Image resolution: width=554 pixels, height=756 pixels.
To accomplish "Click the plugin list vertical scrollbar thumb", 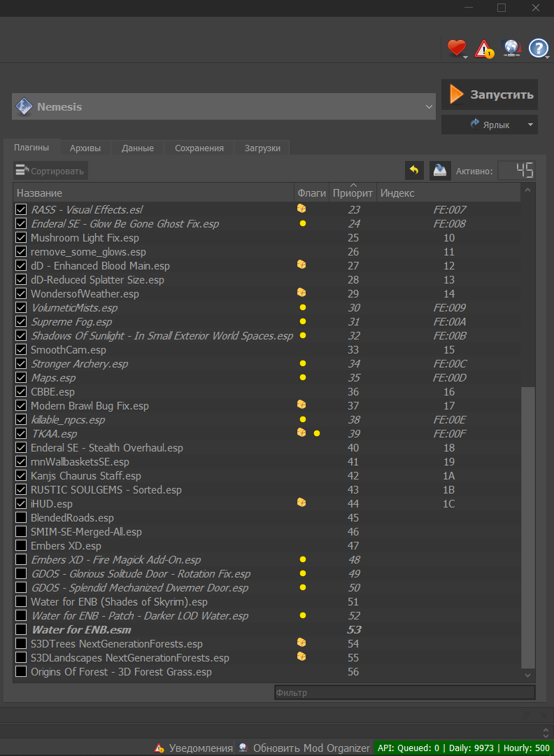I will pyautogui.click(x=528, y=527).
